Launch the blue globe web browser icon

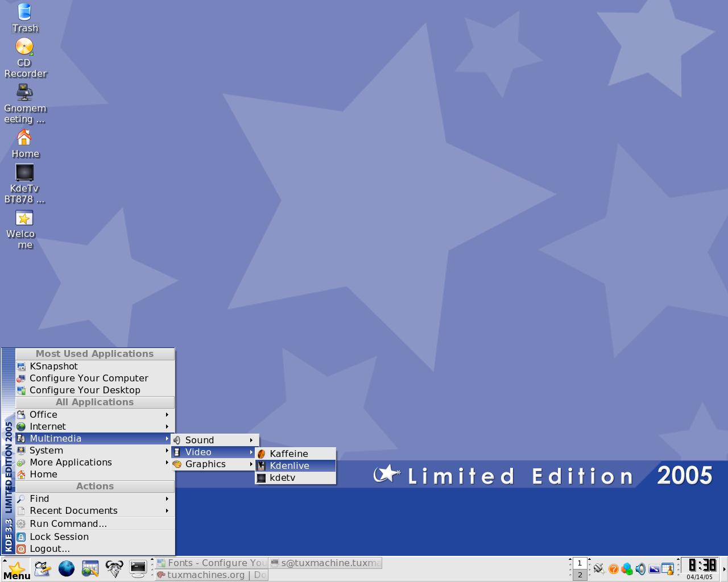click(67, 568)
